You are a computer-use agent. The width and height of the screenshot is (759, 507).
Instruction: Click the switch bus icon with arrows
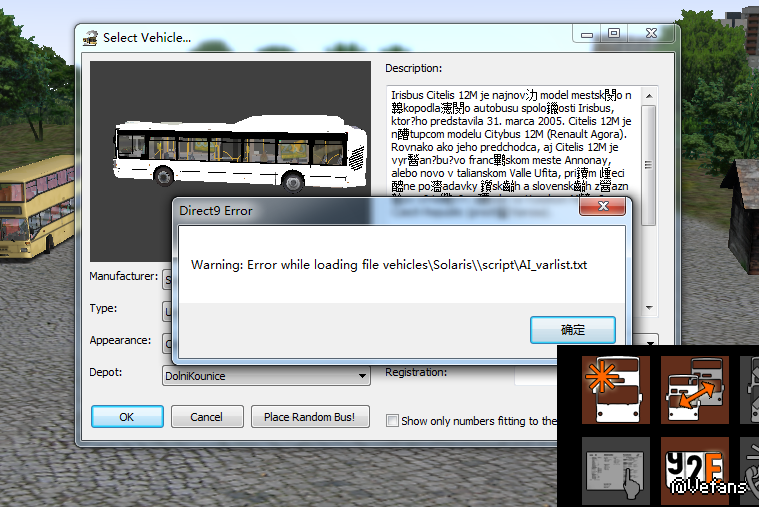[x=695, y=390]
